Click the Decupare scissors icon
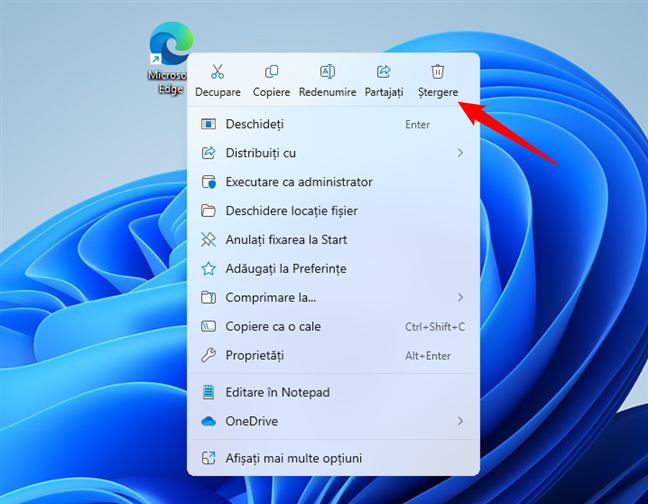 point(217,71)
